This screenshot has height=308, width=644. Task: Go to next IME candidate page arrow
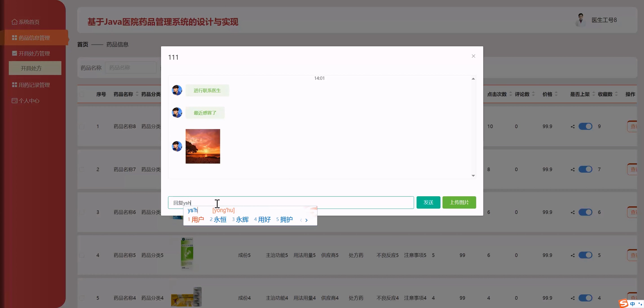[x=307, y=220]
